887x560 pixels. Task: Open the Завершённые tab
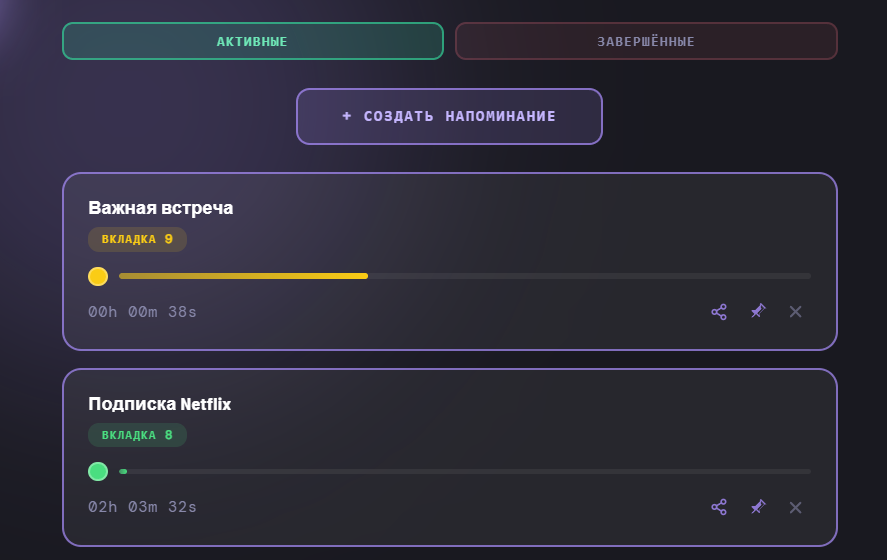click(646, 42)
